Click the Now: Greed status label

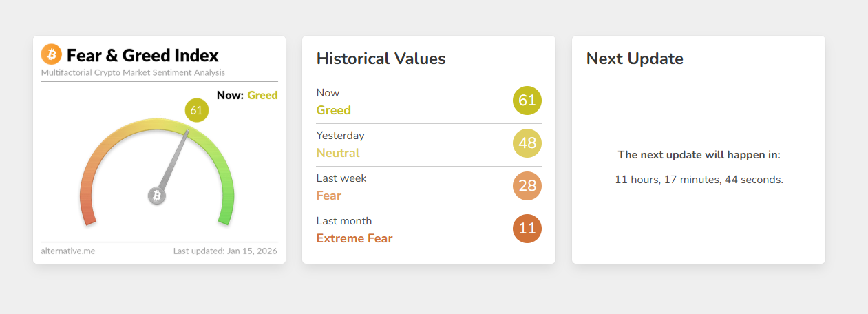point(246,95)
